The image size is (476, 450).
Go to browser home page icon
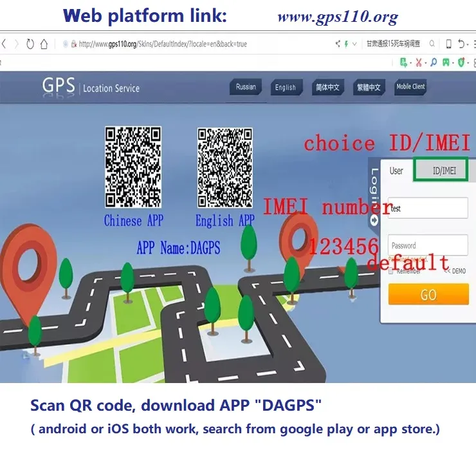44,44
